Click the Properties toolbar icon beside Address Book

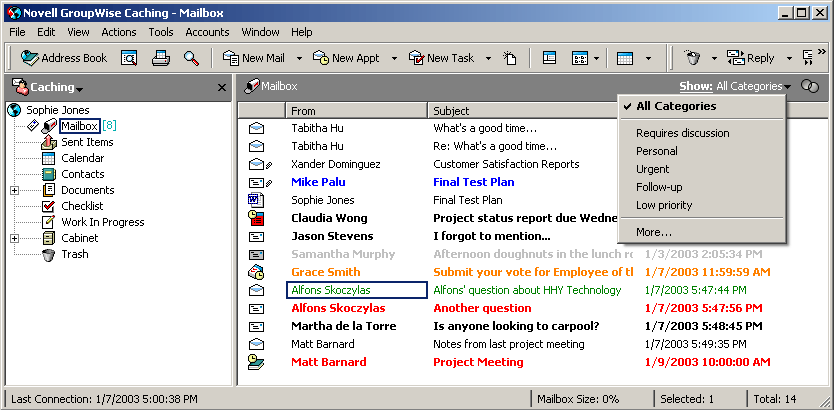[129, 58]
